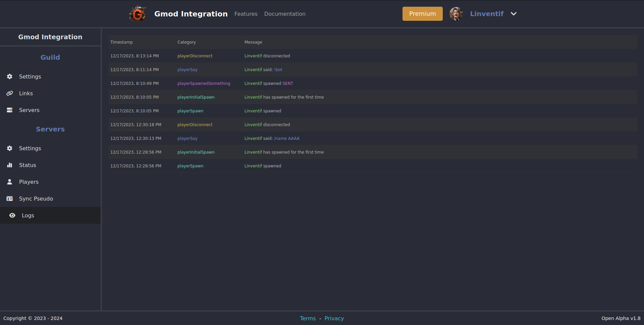Click the Timestamp column header
Viewport: 644px width, 325px height.
pyautogui.click(x=121, y=42)
